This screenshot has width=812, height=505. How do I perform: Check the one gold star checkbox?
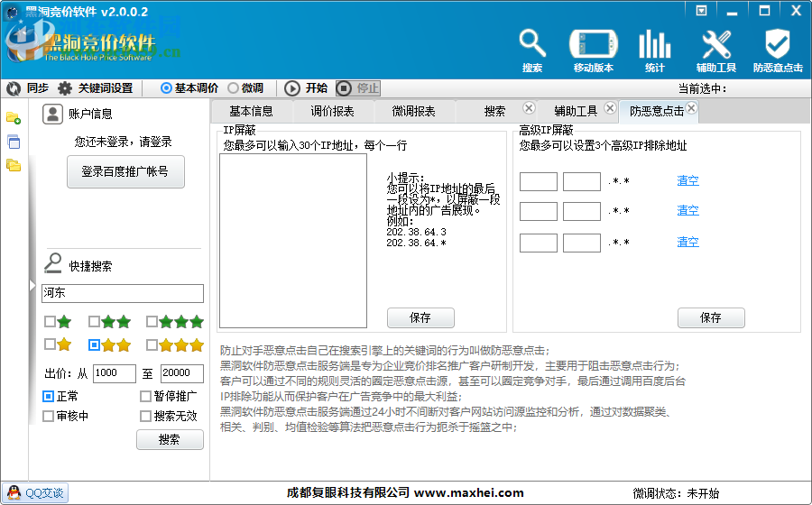tap(50, 344)
